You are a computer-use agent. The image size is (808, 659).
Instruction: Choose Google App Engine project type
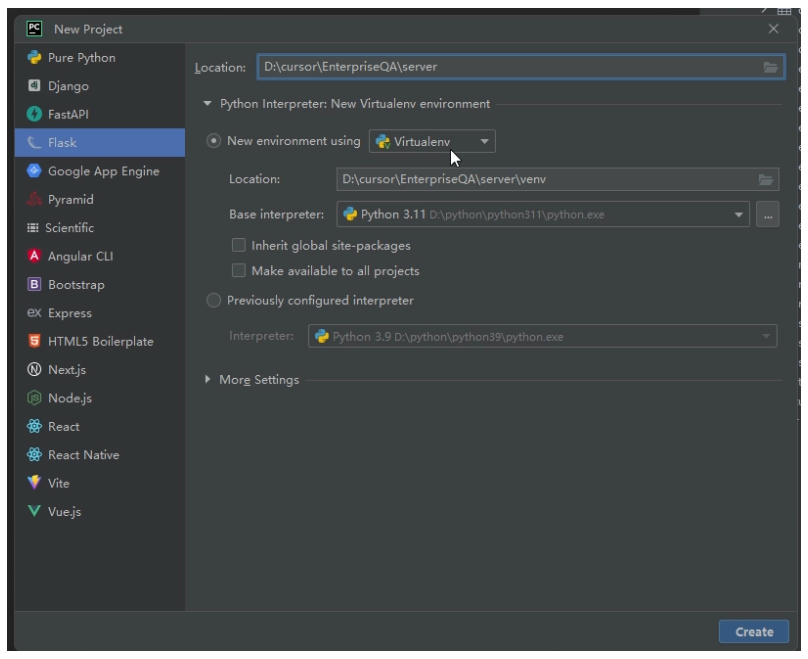tap(99, 171)
